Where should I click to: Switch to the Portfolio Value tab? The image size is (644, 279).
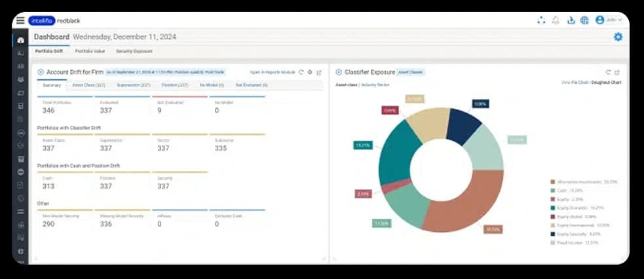[x=90, y=51]
